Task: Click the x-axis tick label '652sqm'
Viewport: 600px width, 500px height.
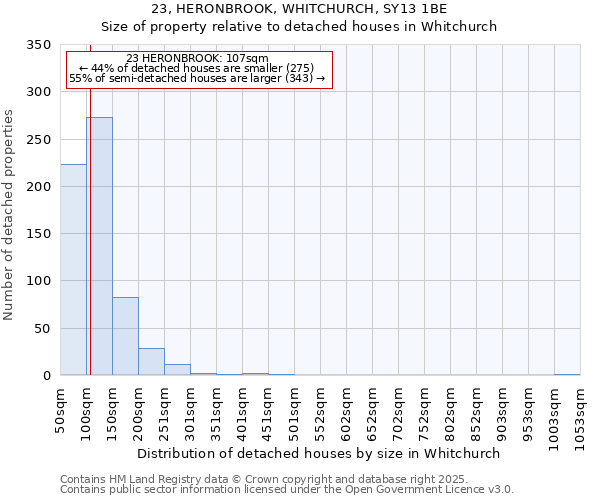Action: [373, 415]
